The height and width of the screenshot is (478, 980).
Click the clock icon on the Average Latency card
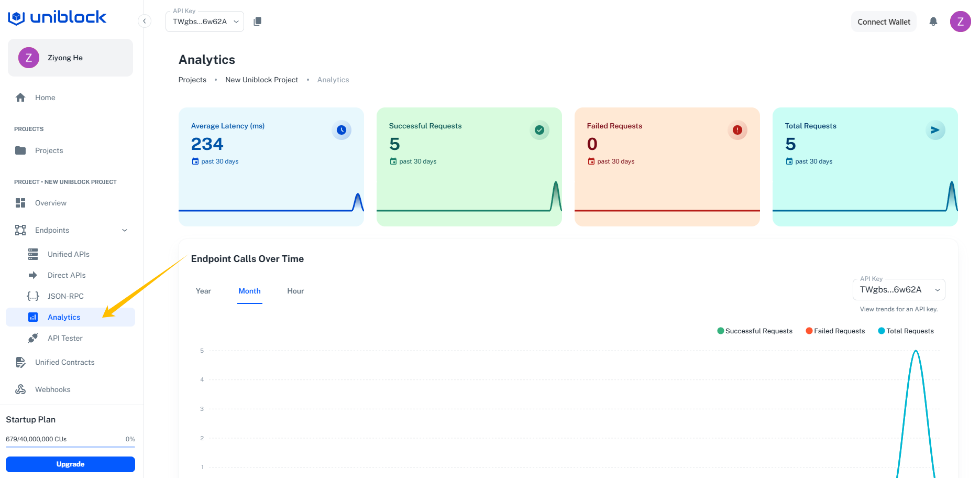pos(342,130)
